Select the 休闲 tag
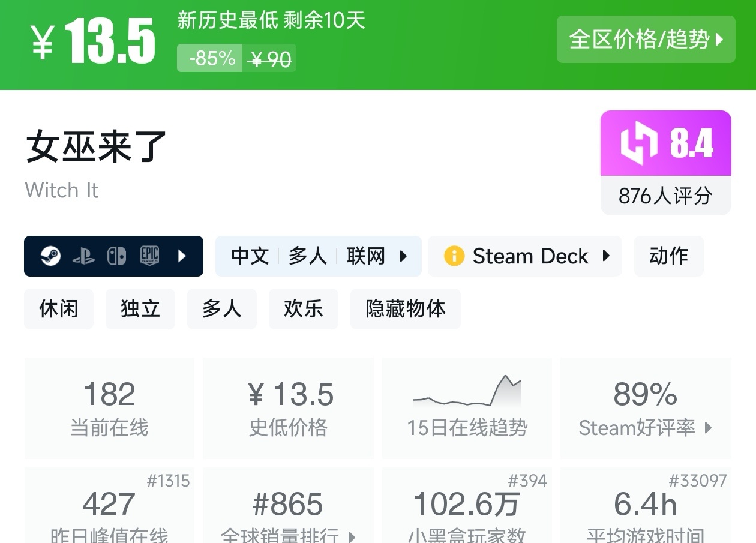756x543 pixels. (x=59, y=309)
